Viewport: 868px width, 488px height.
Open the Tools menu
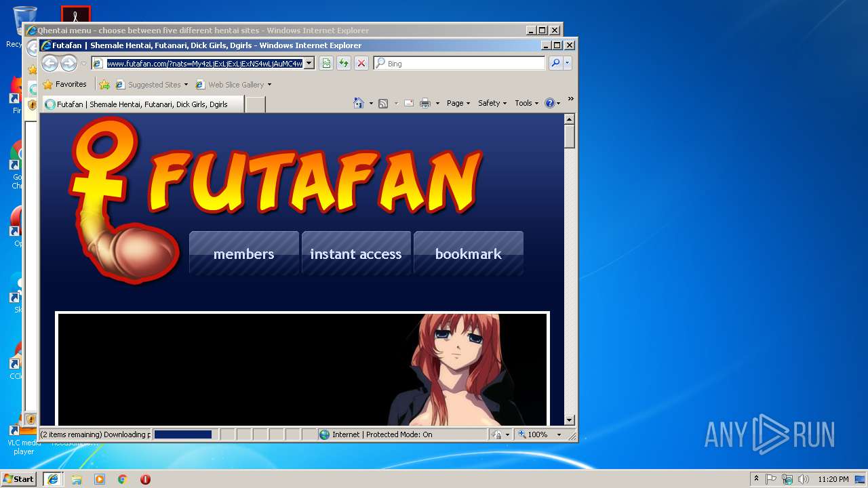tap(527, 103)
